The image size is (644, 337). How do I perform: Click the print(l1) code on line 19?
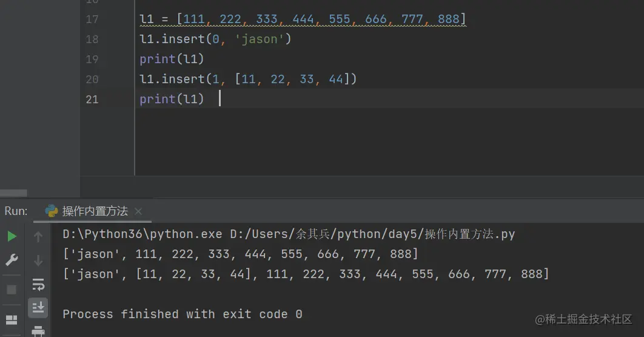pos(172,60)
